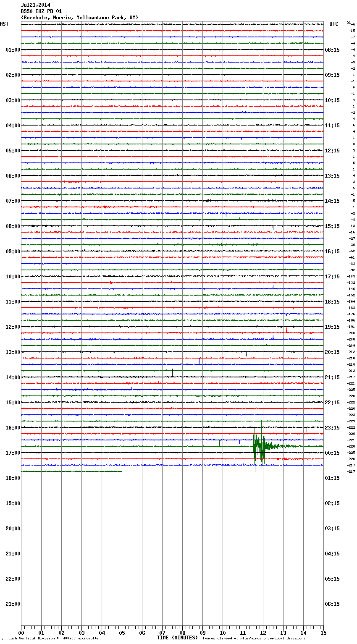Select the 02:00 MST hour label

tap(13, 75)
